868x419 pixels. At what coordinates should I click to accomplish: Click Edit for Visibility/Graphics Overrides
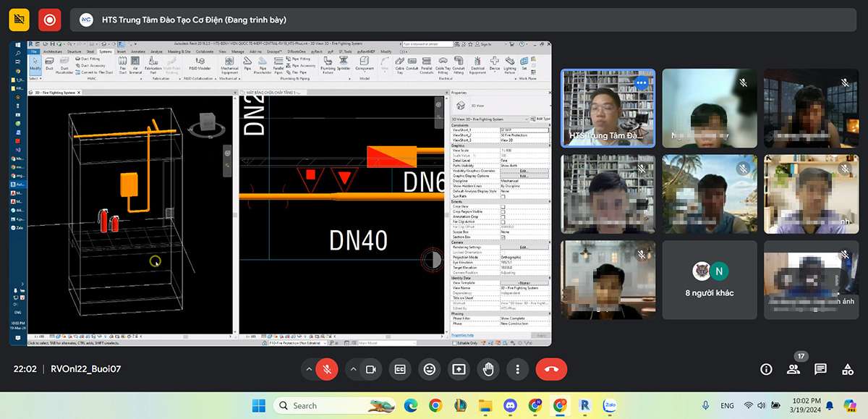[524, 171]
